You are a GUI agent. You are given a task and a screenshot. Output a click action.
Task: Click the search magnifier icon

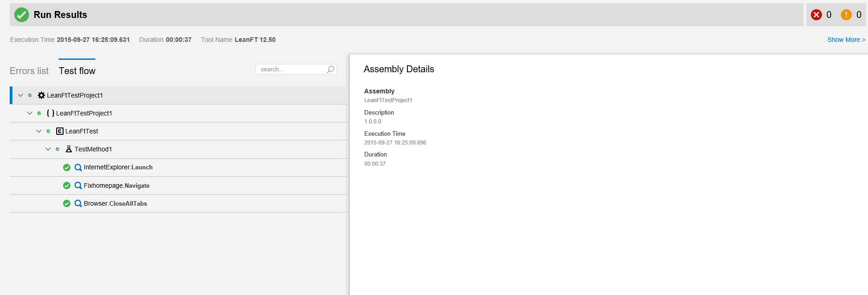[331, 69]
